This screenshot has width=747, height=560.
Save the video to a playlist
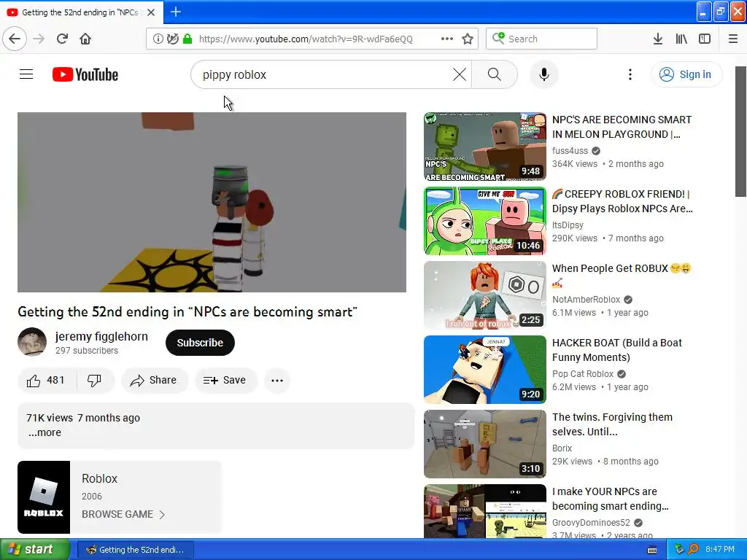[225, 380]
